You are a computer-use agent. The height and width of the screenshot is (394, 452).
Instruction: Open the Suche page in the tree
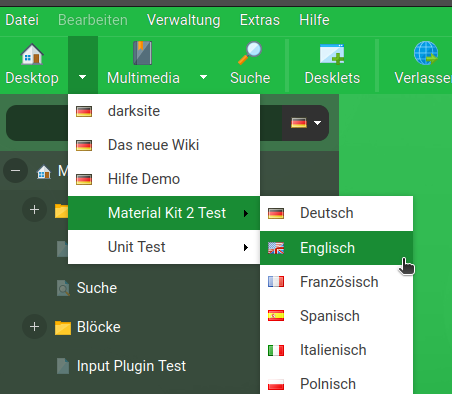[97, 288]
